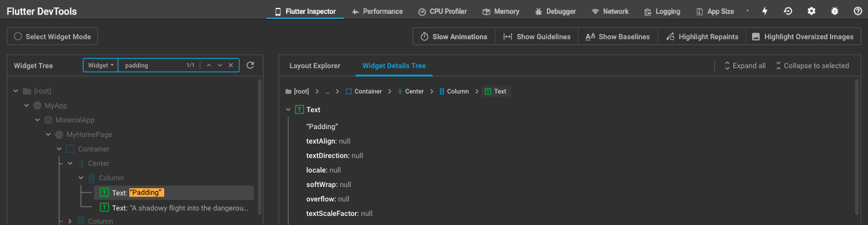Toggle Show Guidelines
The width and height of the screenshot is (868, 225).
click(537, 37)
